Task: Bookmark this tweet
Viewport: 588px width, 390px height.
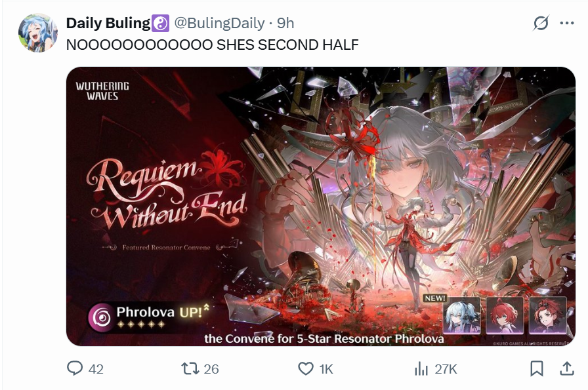Action: [537, 368]
